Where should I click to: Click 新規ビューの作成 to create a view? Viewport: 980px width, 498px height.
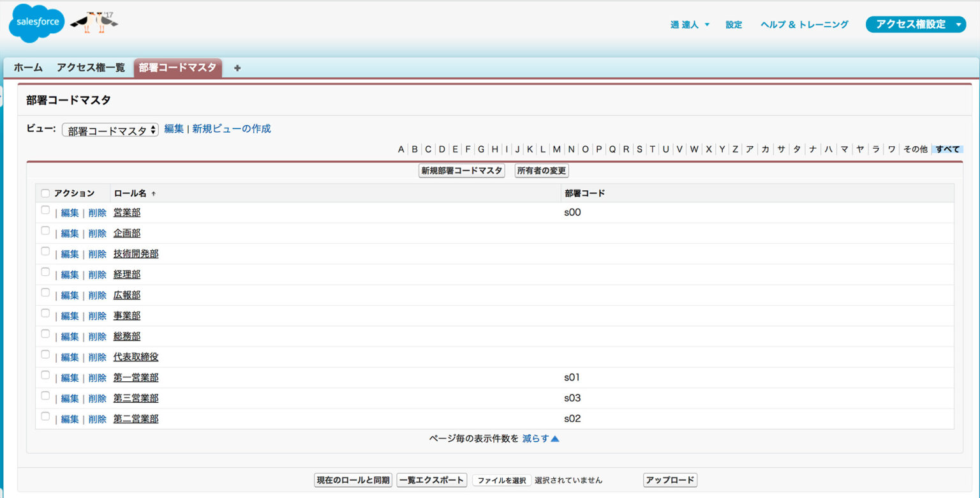(x=232, y=128)
